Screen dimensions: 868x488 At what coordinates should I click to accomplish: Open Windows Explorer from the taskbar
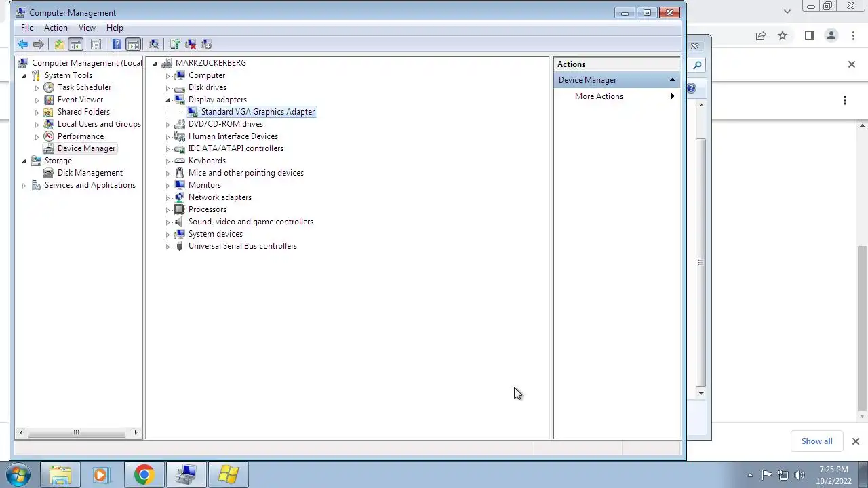point(60,474)
